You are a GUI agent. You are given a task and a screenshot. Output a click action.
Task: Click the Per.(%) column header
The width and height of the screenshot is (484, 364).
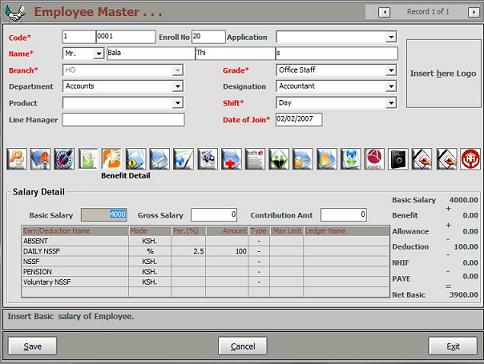[x=189, y=231]
